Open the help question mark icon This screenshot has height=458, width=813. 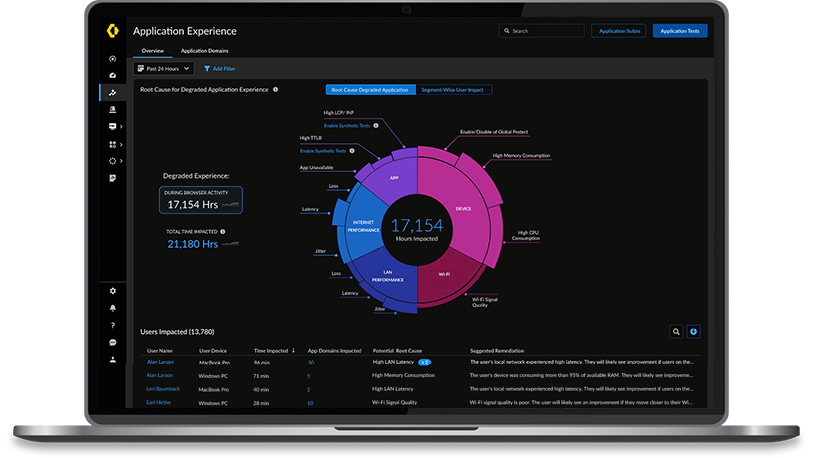click(113, 325)
